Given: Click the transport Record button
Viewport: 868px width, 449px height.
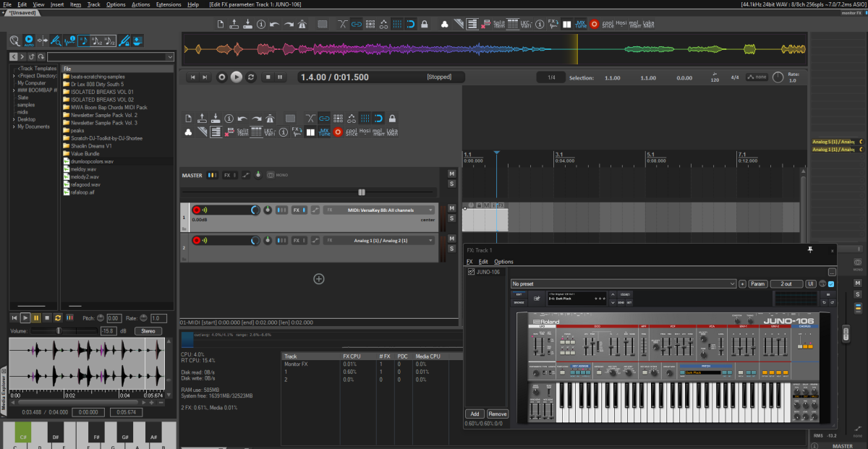Looking at the screenshot, I should tap(222, 77).
